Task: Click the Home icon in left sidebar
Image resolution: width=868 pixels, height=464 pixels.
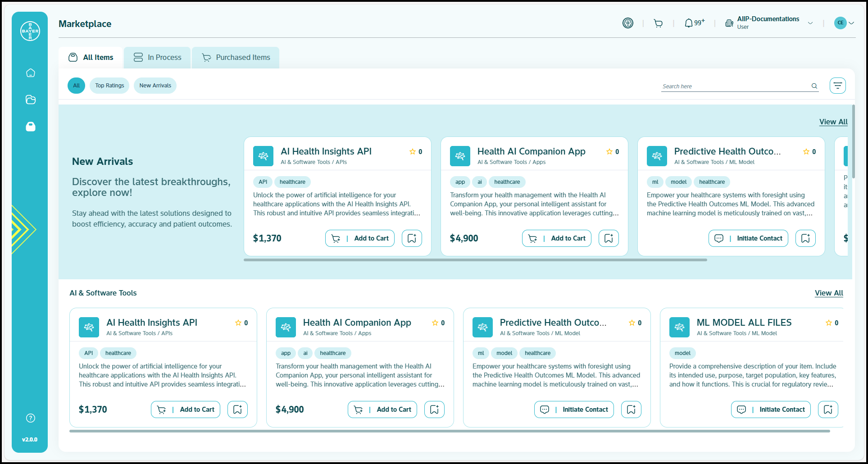Action: (31, 73)
